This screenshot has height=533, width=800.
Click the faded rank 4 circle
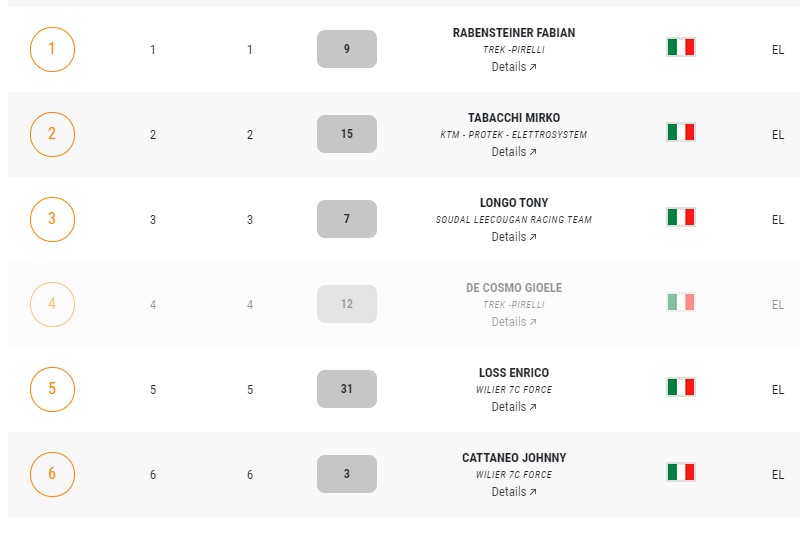click(x=53, y=304)
